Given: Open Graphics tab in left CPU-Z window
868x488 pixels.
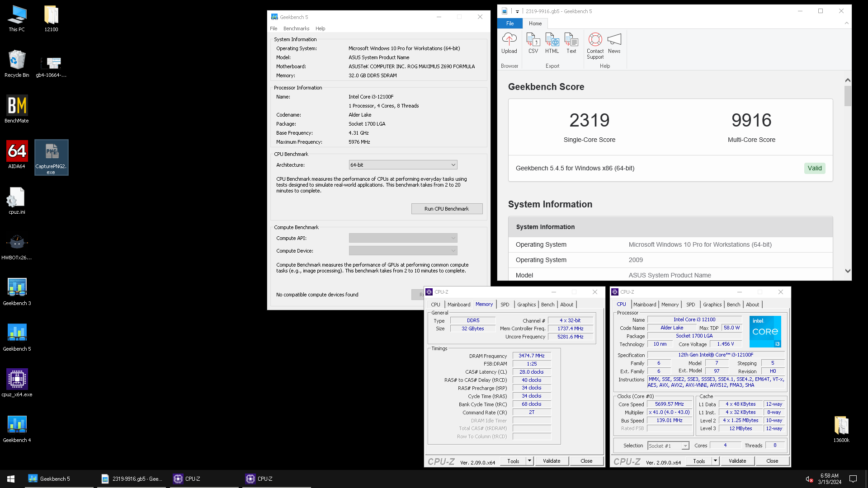Looking at the screenshot, I should click(526, 305).
